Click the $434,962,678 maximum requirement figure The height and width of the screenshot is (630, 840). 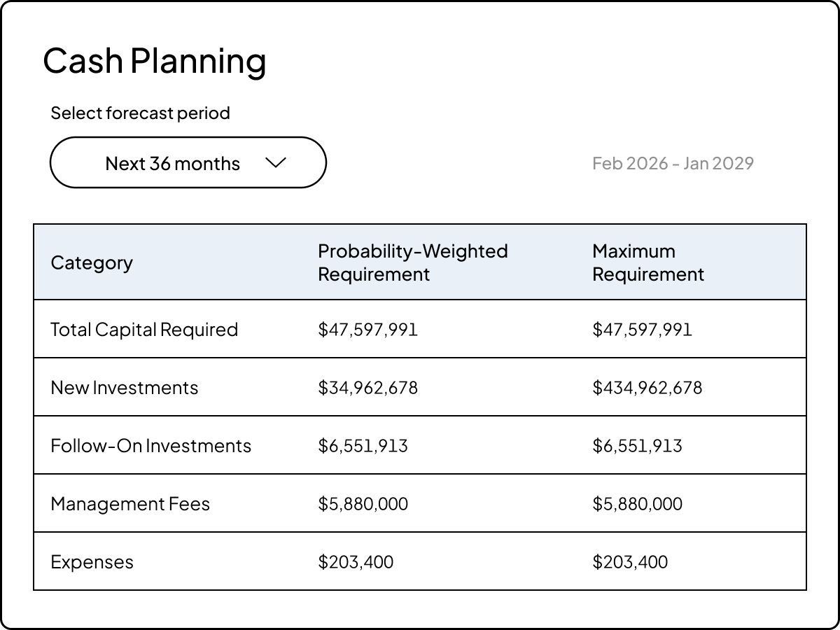coord(647,387)
